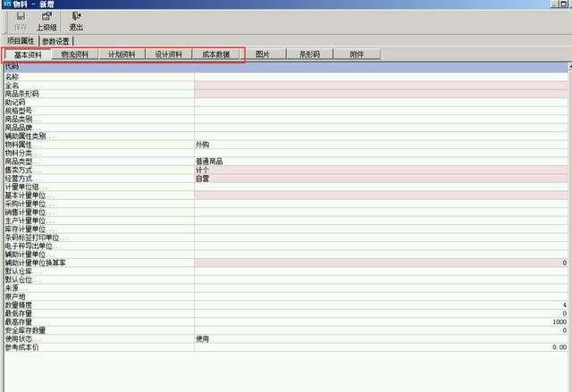Image resolution: width=572 pixels, height=392 pixels.
Task: Maximize the 物料 - 新增 window
Action: coord(563,4)
